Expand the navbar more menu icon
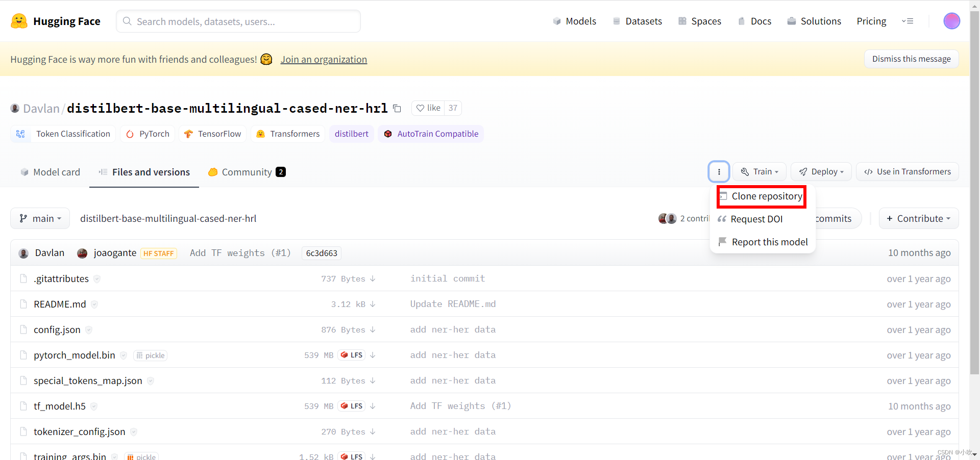 [x=908, y=21]
